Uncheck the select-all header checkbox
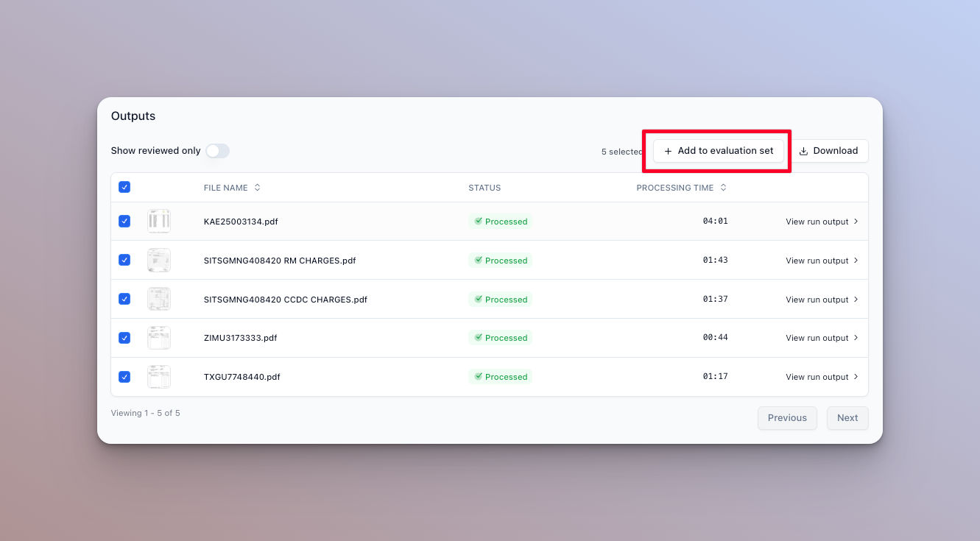 pos(124,187)
